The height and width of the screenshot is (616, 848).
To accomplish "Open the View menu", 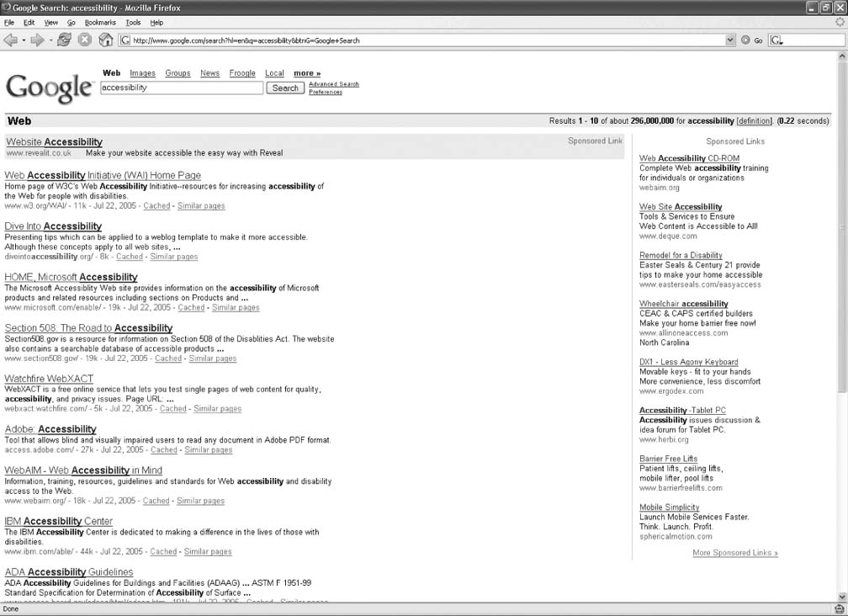I will click(50, 23).
